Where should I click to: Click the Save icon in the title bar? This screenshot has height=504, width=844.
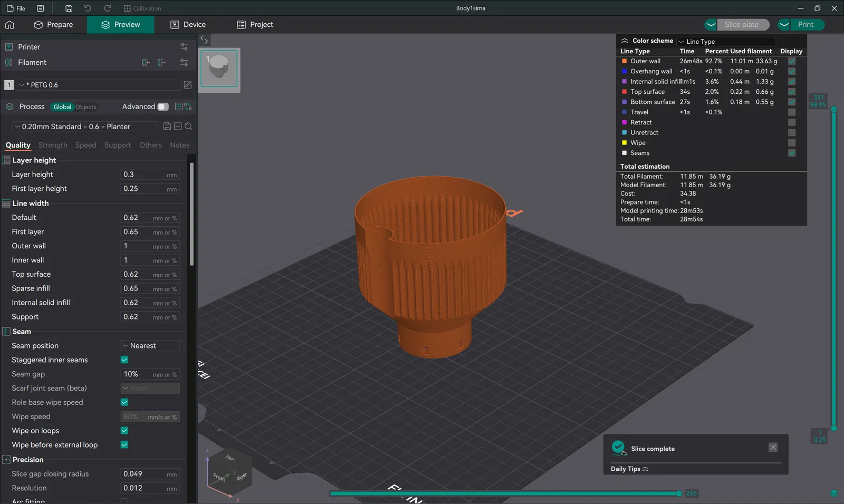pos(69,8)
